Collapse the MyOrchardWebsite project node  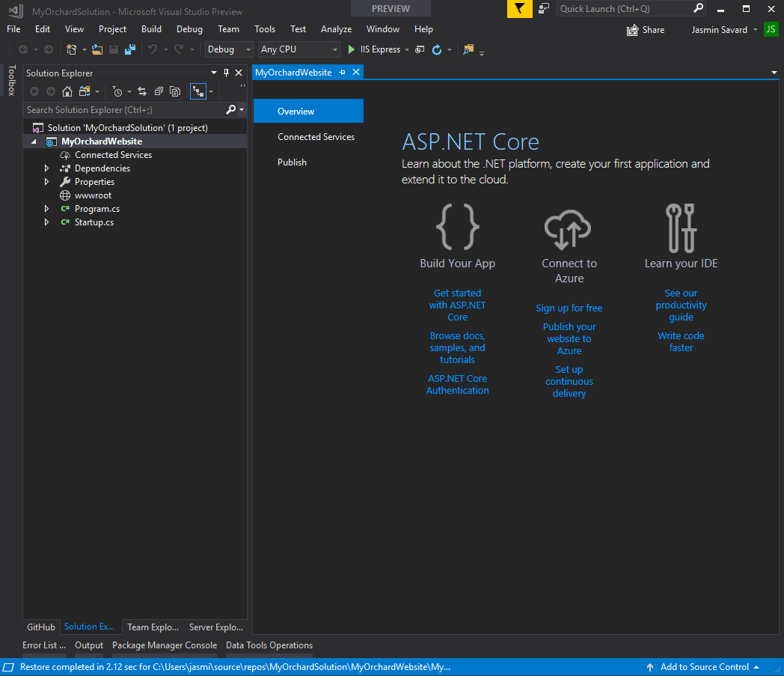34,141
